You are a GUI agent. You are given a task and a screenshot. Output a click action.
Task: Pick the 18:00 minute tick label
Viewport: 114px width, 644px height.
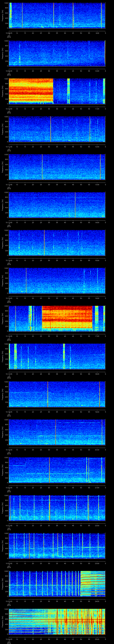click(x=97, y=374)
